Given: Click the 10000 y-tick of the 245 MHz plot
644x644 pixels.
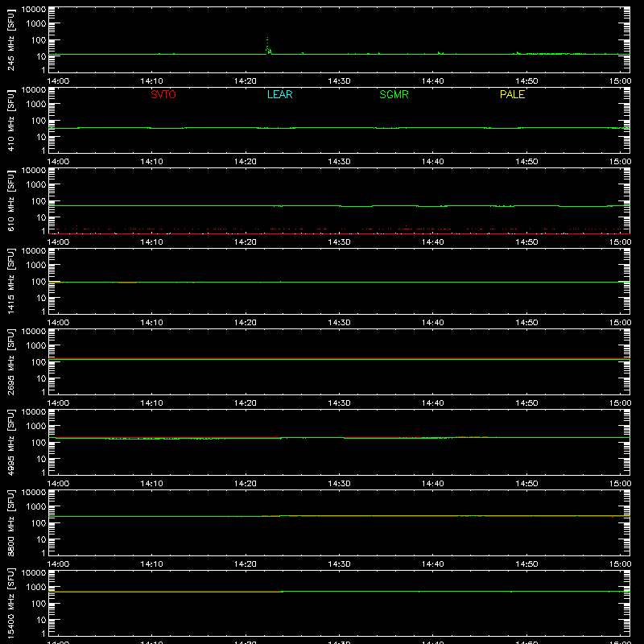Looking at the screenshot, I should tap(34, 10).
